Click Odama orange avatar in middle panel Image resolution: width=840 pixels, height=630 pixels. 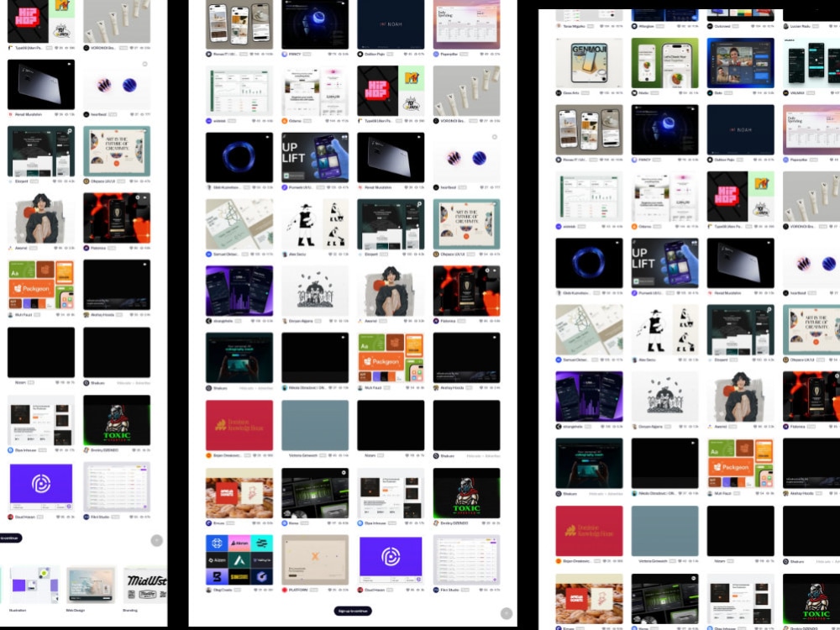tap(285, 121)
